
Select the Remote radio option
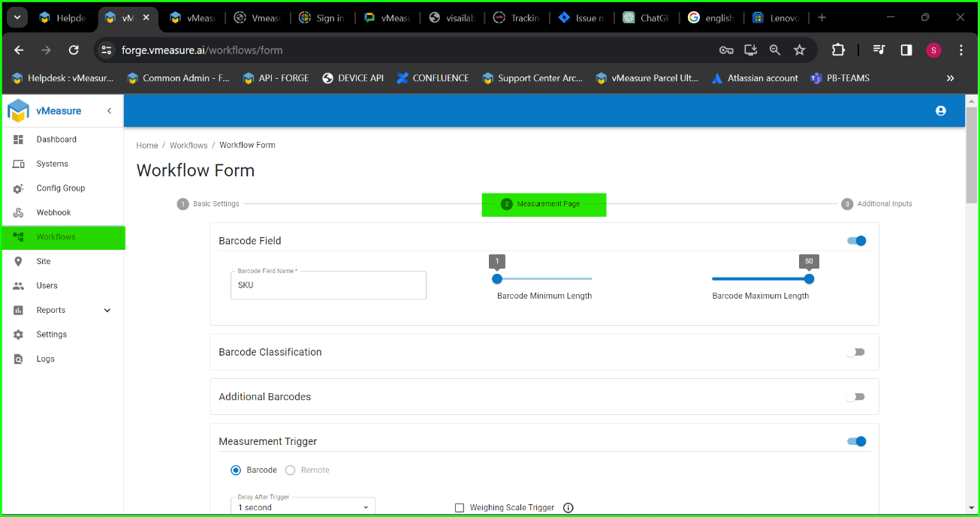coord(290,470)
